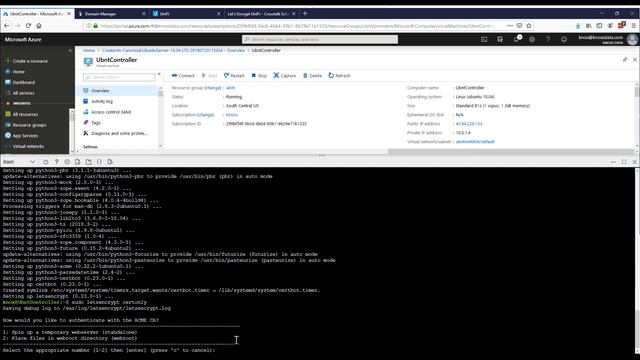640x360 pixels.
Task: Click the resource menu search field
Action: click(119, 77)
